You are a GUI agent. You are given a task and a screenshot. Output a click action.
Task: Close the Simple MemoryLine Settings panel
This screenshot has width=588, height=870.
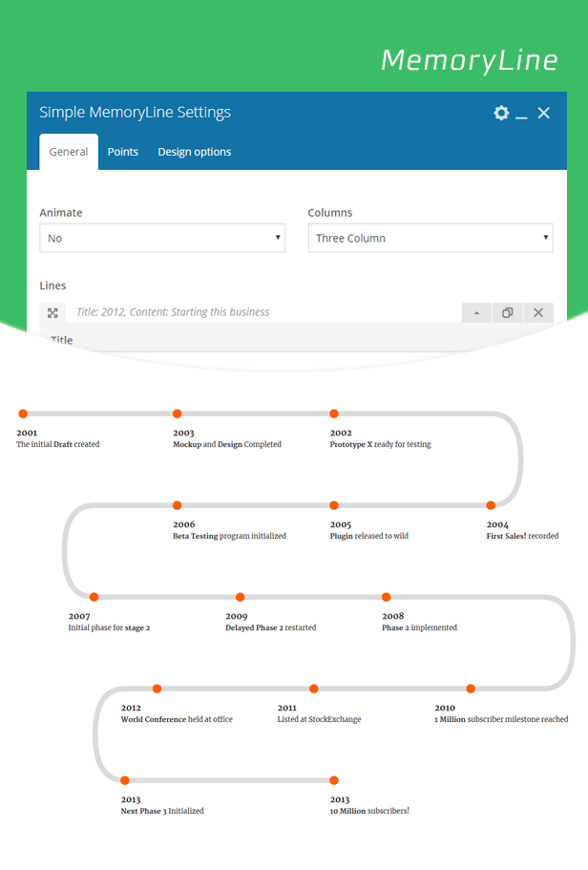(x=544, y=113)
